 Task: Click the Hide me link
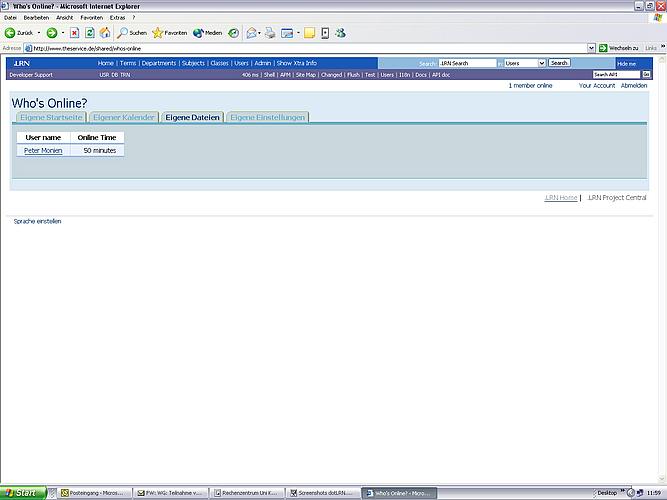coord(626,63)
